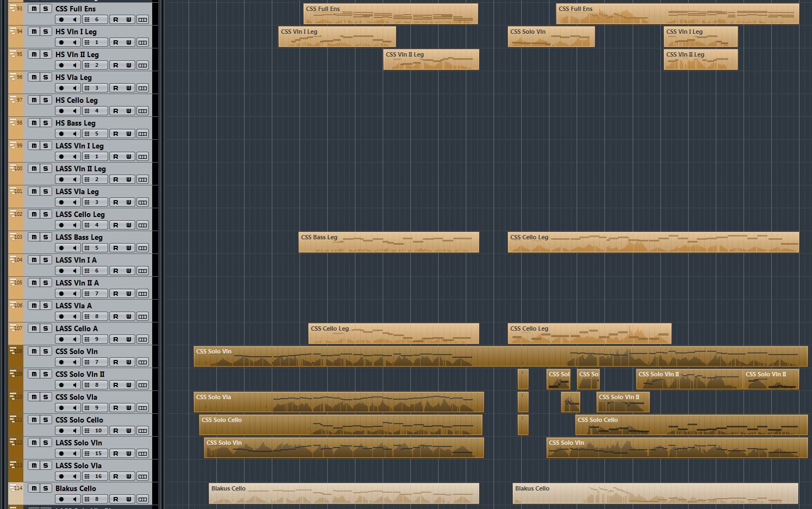
Task: Toggle Read automation on CSS Solo Vln track
Action: coord(115,362)
